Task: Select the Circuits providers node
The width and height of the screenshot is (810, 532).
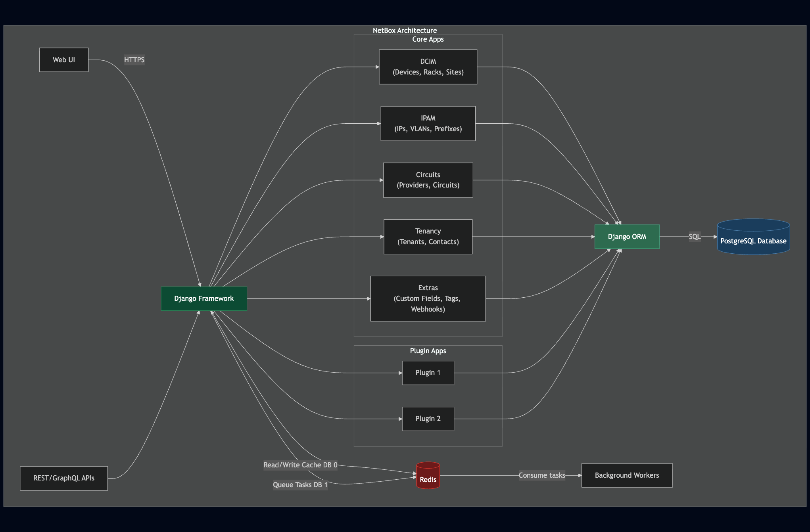Action: [x=428, y=180]
